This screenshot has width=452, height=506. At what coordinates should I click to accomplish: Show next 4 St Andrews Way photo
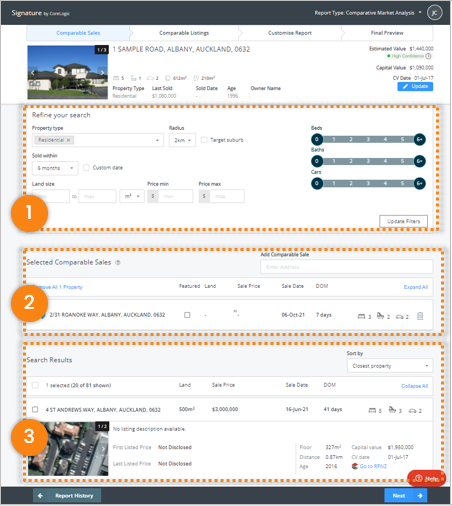[x=103, y=449]
